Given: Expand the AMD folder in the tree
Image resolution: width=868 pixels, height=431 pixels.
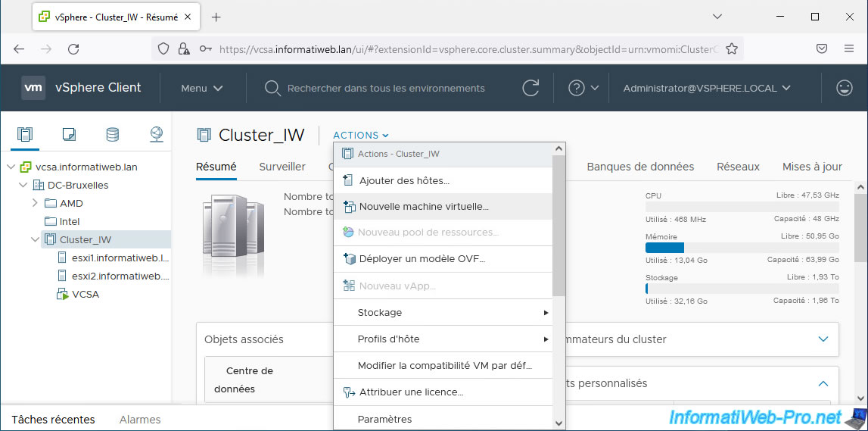Looking at the screenshot, I should (x=35, y=203).
